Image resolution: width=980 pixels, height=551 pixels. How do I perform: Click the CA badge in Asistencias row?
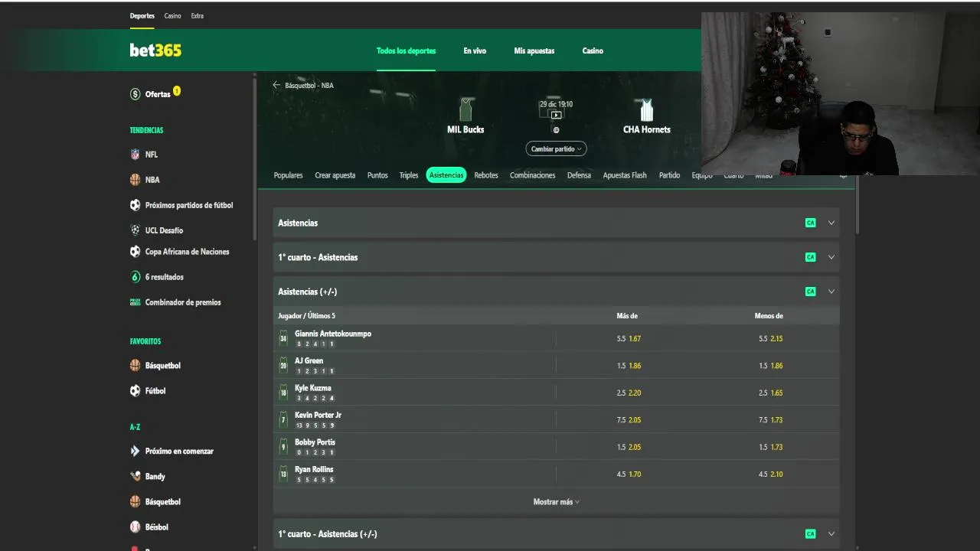810,223
